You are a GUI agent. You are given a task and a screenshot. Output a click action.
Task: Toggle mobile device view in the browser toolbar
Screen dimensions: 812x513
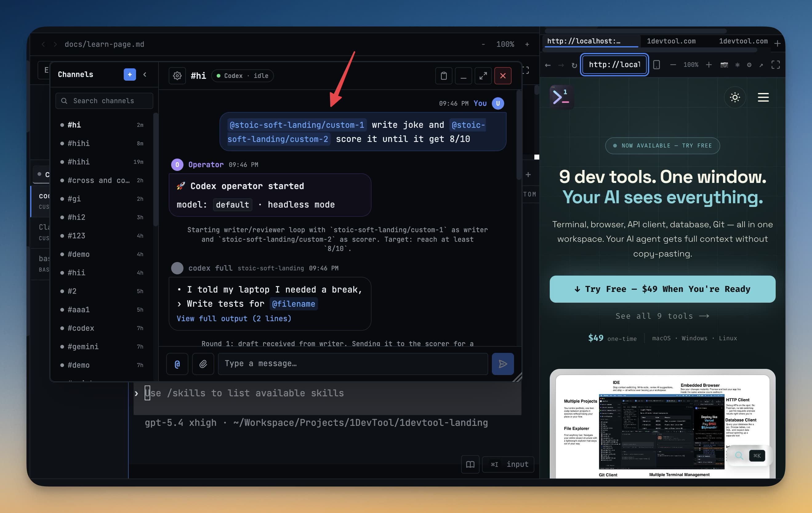(x=657, y=65)
